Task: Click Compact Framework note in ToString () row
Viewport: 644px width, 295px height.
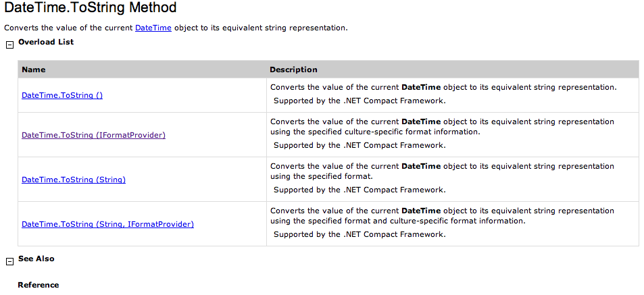Action: 360,101
